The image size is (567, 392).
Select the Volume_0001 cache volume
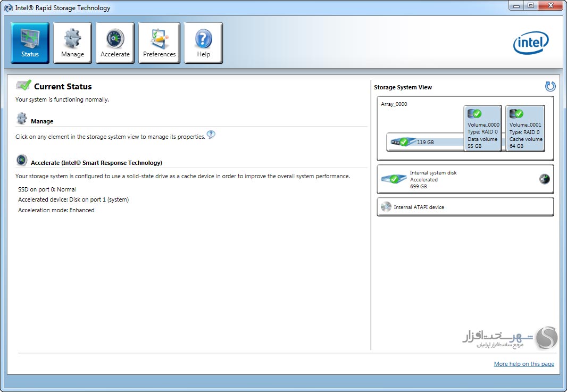525,128
